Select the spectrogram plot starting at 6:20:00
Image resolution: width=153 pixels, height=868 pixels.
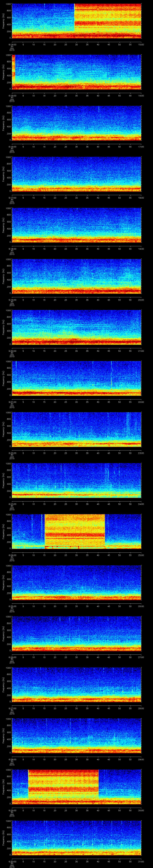[x=77, y=327]
